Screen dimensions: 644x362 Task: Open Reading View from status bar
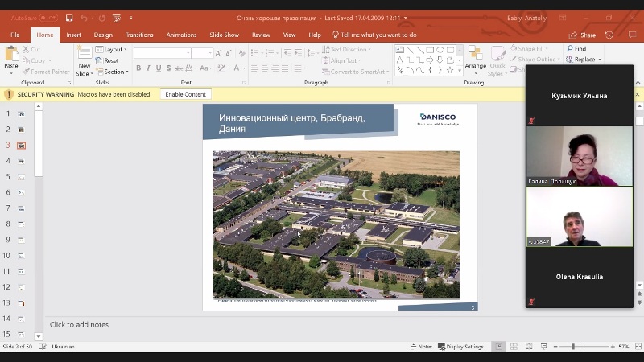click(x=527, y=347)
